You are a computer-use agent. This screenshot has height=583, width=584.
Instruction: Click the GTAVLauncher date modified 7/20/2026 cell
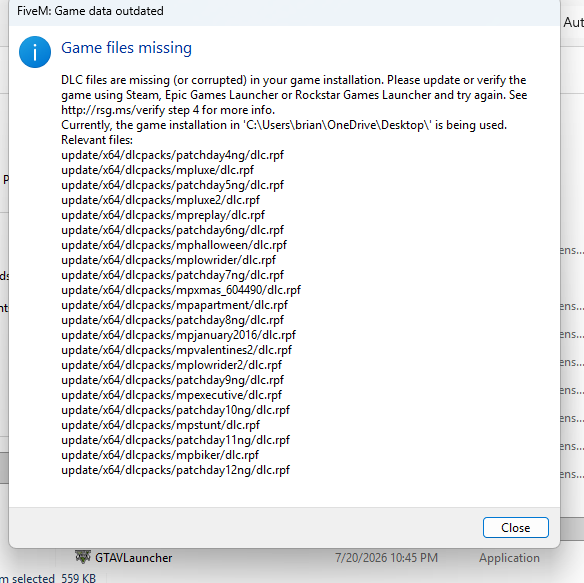coord(386,558)
